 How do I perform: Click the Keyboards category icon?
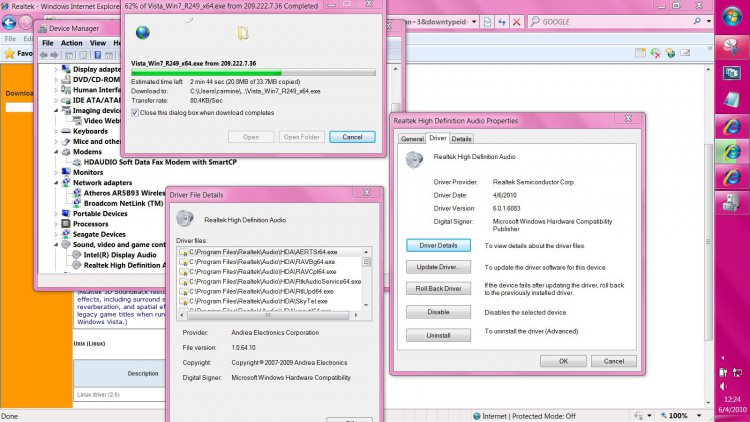point(66,131)
